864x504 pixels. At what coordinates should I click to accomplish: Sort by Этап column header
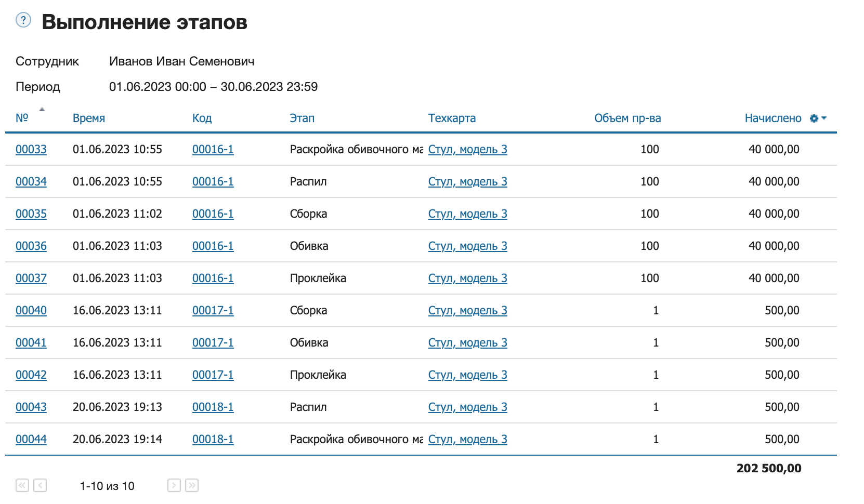[302, 118]
